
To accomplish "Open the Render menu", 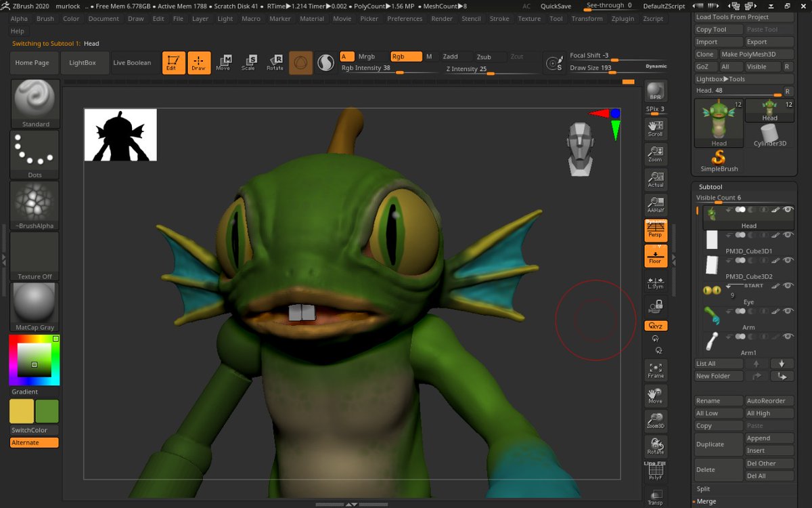I will [x=442, y=19].
